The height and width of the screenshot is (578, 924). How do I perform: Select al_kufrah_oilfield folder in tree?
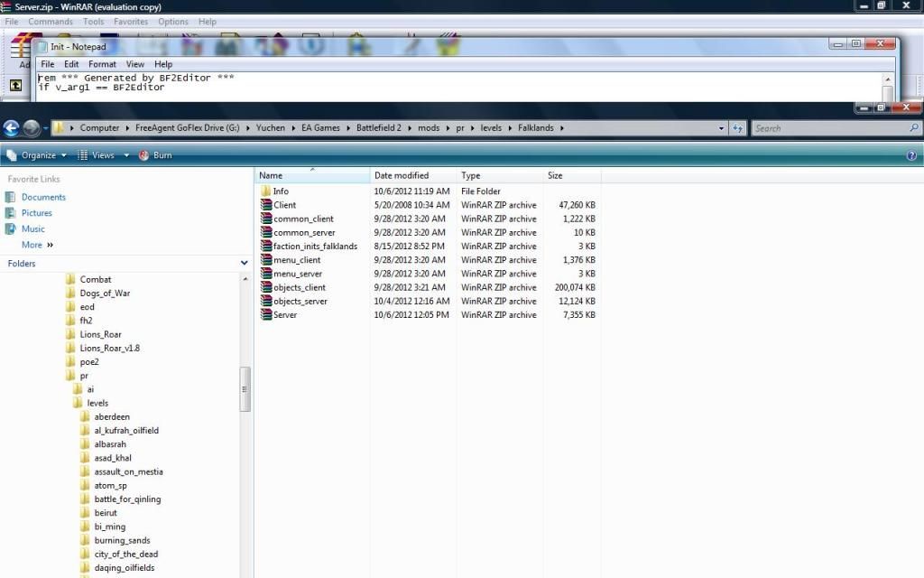[126, 431]
